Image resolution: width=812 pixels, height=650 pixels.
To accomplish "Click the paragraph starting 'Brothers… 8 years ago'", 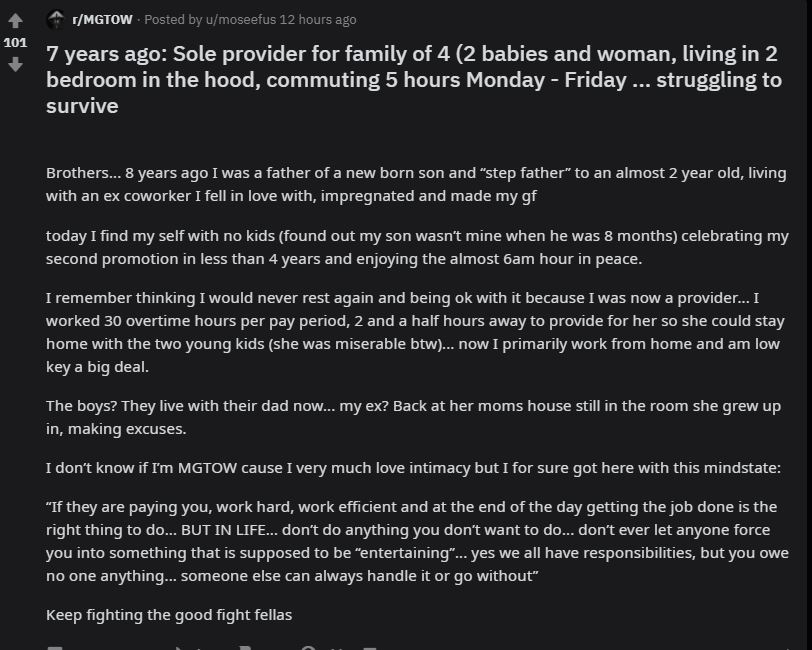I will coord(416,184).
